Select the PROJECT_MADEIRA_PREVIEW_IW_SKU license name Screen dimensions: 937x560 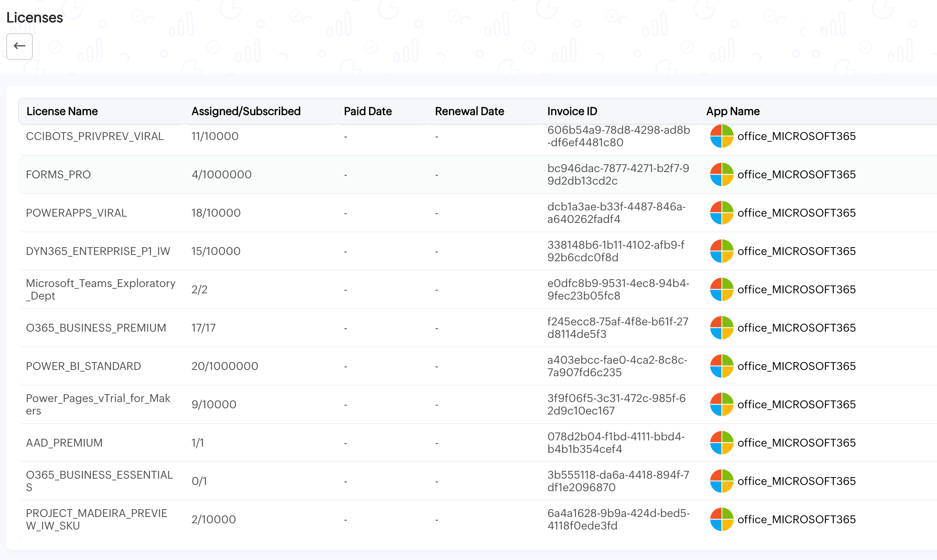pos(97,519)
